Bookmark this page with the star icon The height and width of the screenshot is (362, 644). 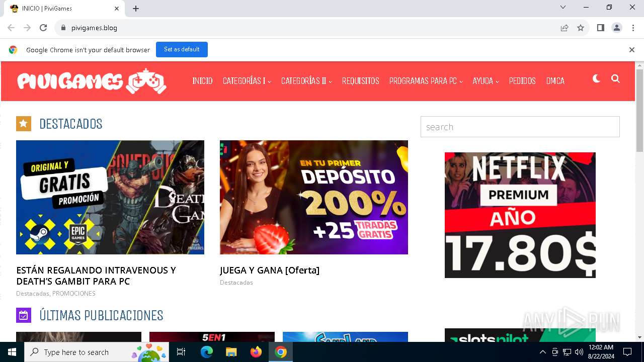(581, 28)
